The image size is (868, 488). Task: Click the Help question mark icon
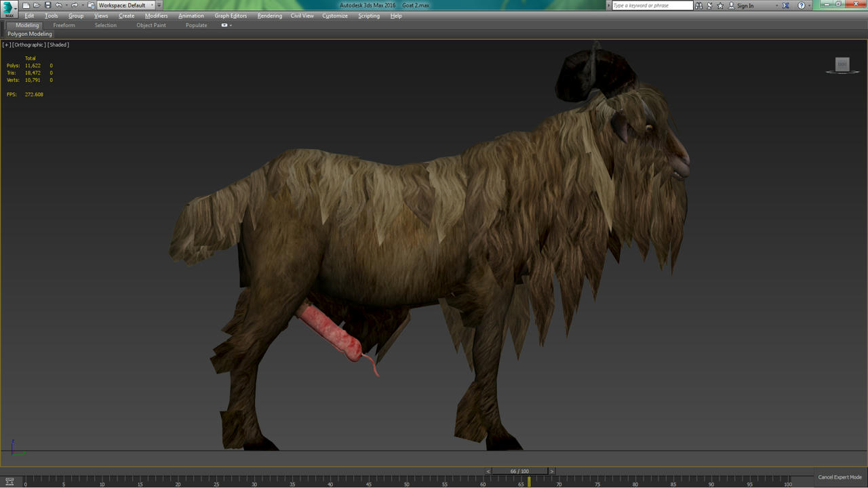pyautogui.click(x=801, y=5)
